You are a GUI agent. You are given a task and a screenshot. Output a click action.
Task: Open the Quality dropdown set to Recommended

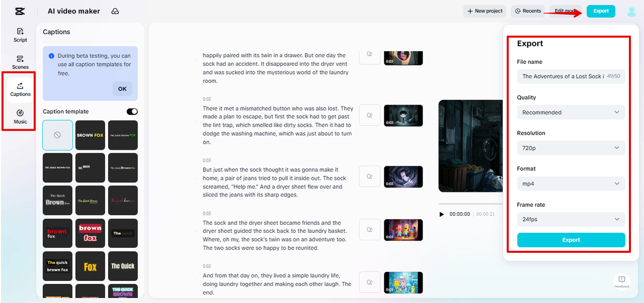[571, 112]
